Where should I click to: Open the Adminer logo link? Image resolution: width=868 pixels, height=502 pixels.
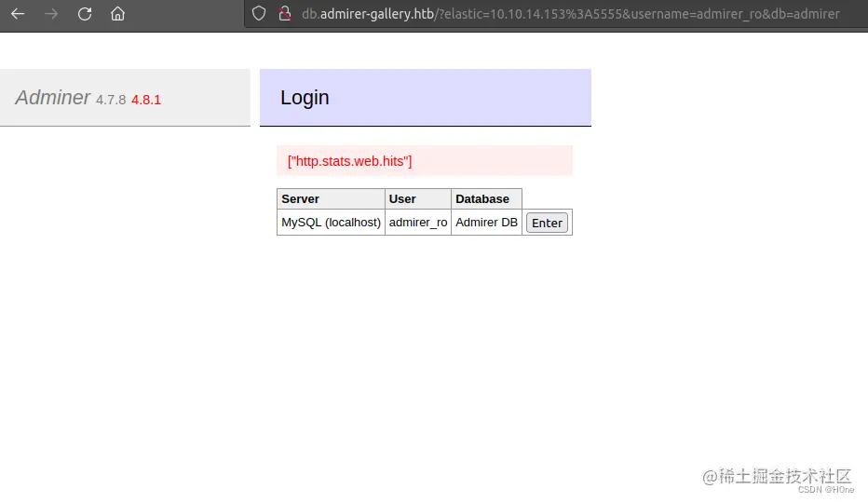coord(52,98)
